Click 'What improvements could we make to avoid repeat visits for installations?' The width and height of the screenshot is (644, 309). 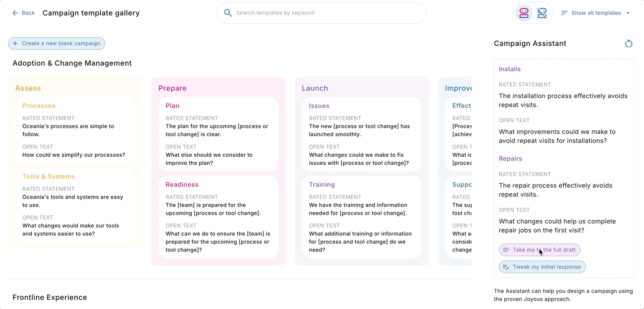point(557,136)
